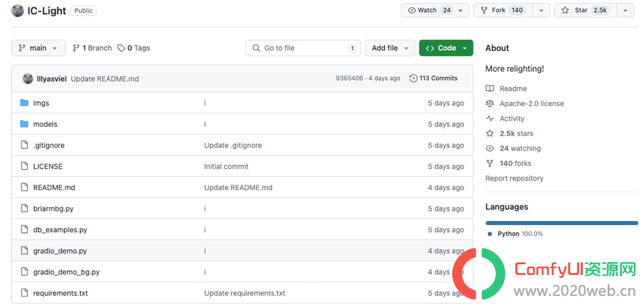
Task: Click the commit message 'i' for models
Action: click(x=205, y=124)
